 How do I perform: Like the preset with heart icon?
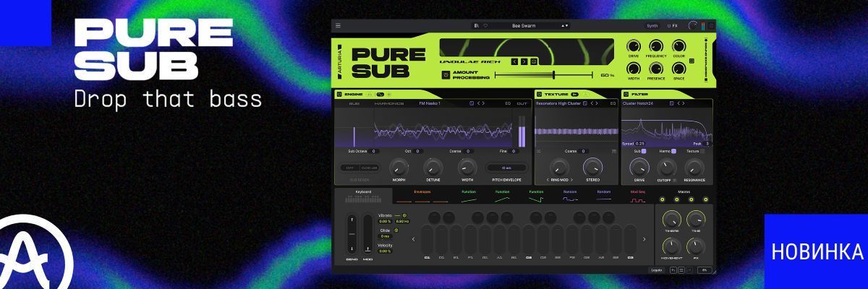tap(485, 25)
